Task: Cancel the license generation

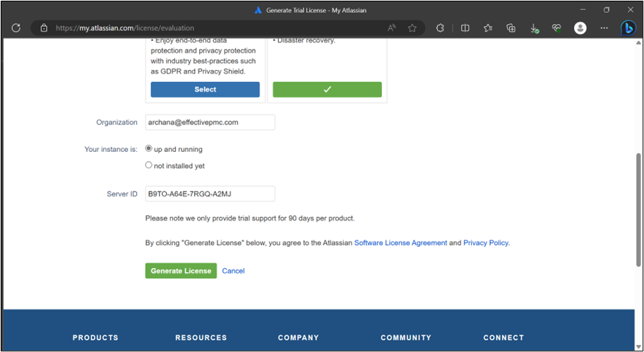Action: coord(233,271)
